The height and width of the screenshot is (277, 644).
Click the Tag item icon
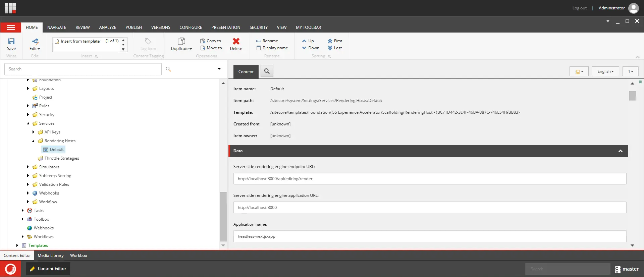pos(148,41)
